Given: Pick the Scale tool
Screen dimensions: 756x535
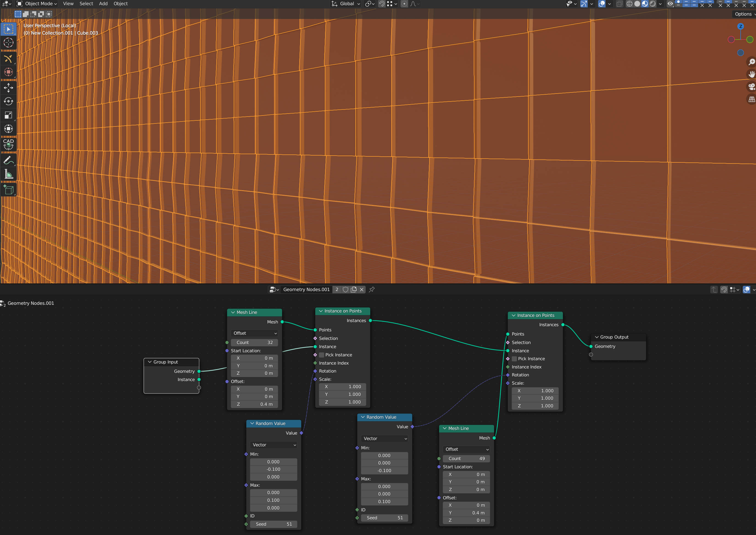Looking at the screenshot, I should [x=9, y=115].
